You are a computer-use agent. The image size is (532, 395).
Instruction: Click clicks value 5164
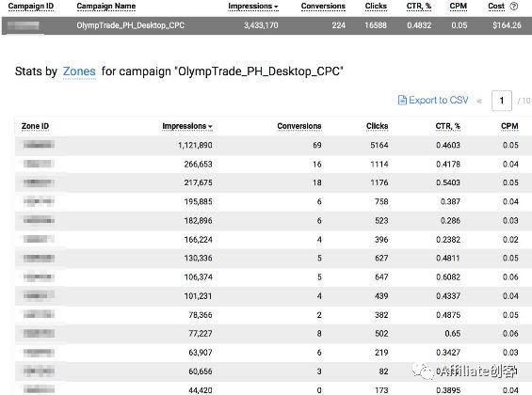coord(379,146)
